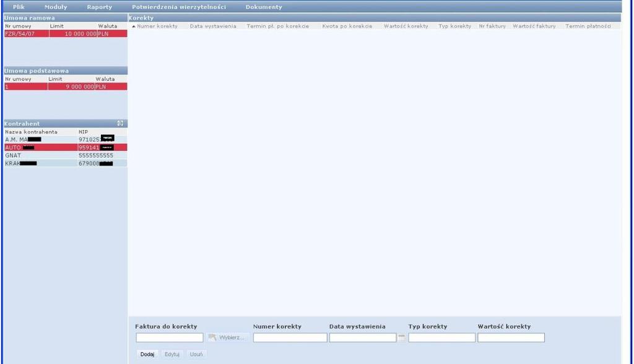
Task: Click NIP column header in Kontrahent
Action: pyautogui.click(x=84, y=132)
